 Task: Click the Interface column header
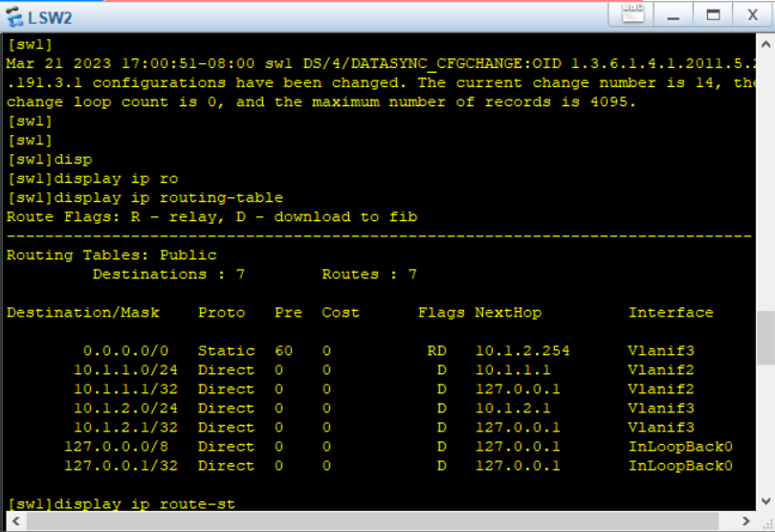tap(671, 313)
